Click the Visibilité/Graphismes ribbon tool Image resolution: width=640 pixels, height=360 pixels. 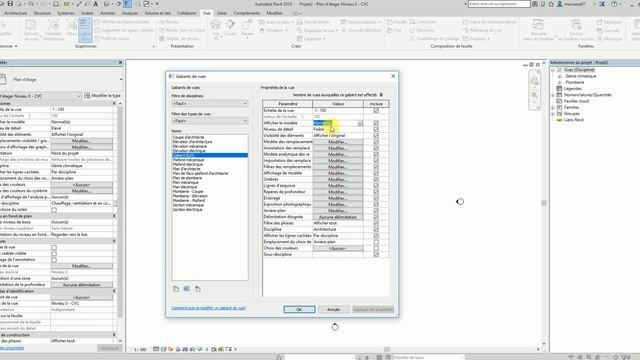click(53, 30)
